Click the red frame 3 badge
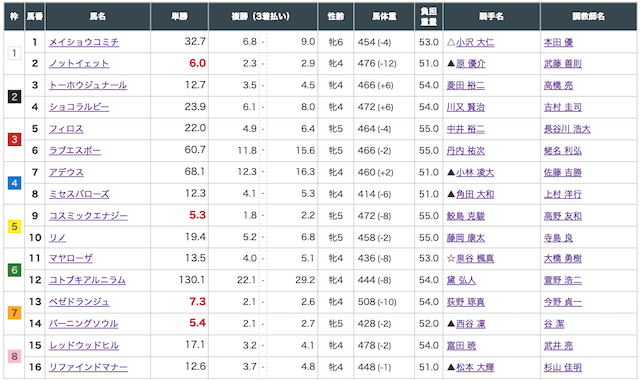 tap(14, 140)
